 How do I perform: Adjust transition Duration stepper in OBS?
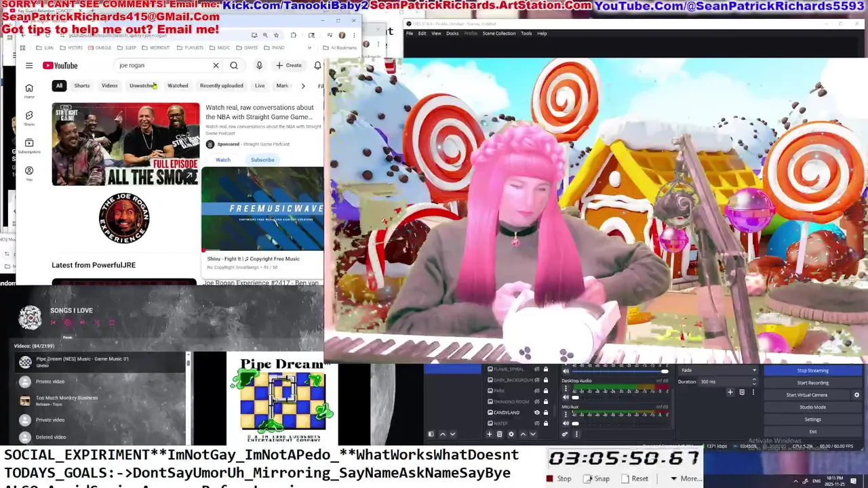754,382
